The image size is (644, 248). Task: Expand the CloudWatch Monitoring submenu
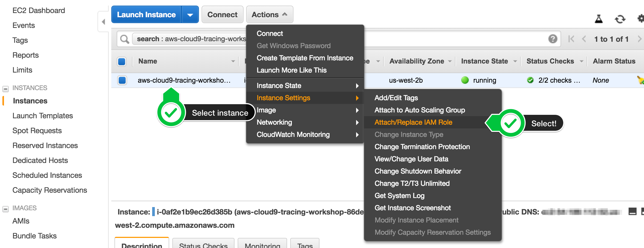click(305, 134)
